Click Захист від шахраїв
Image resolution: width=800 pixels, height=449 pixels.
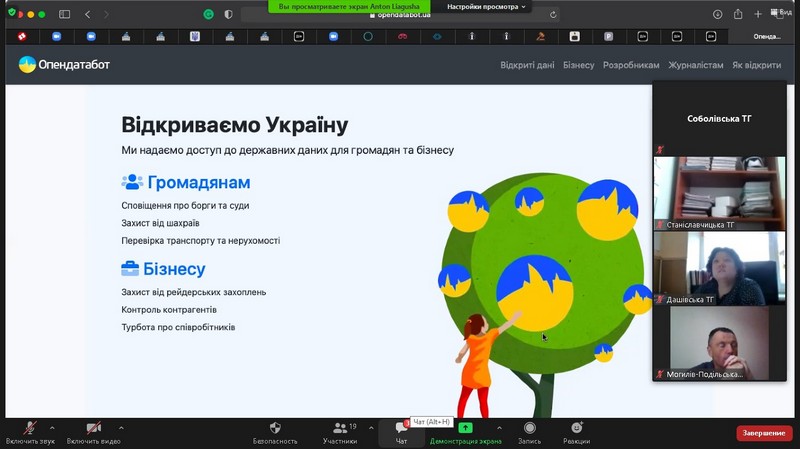click(160, 223)
